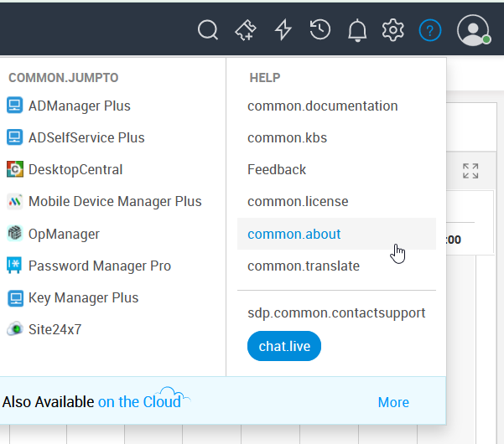Click the help question mark icon

click(x=430, y=31)
